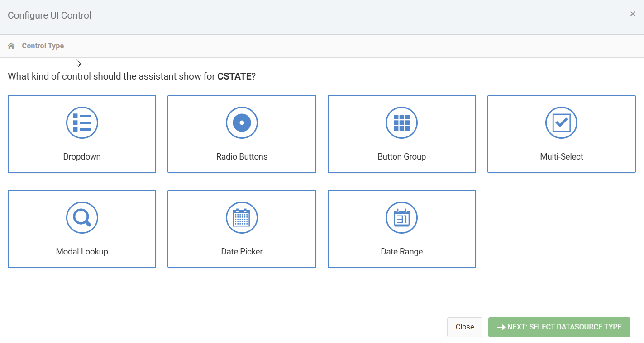The width and height of the screenshot is (644, 343).
Task: Click the Multi-Select checkmark icon
Action: click(x=561, y=122)
